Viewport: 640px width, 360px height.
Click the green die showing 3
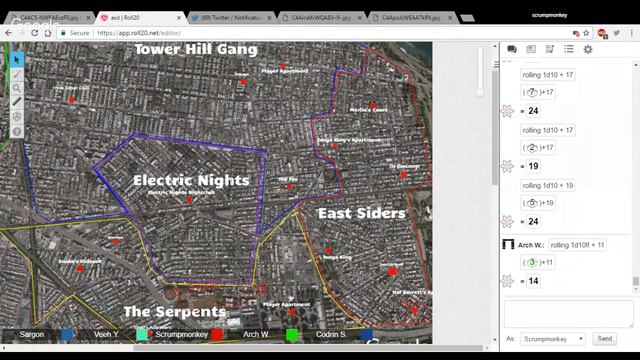(x=532, y=262)
